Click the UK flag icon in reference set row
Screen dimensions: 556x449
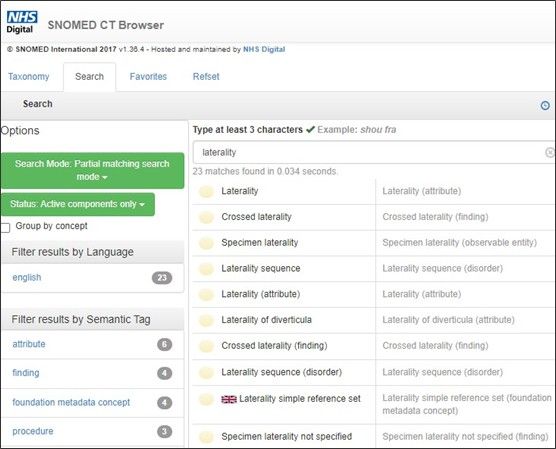[229, 399]
